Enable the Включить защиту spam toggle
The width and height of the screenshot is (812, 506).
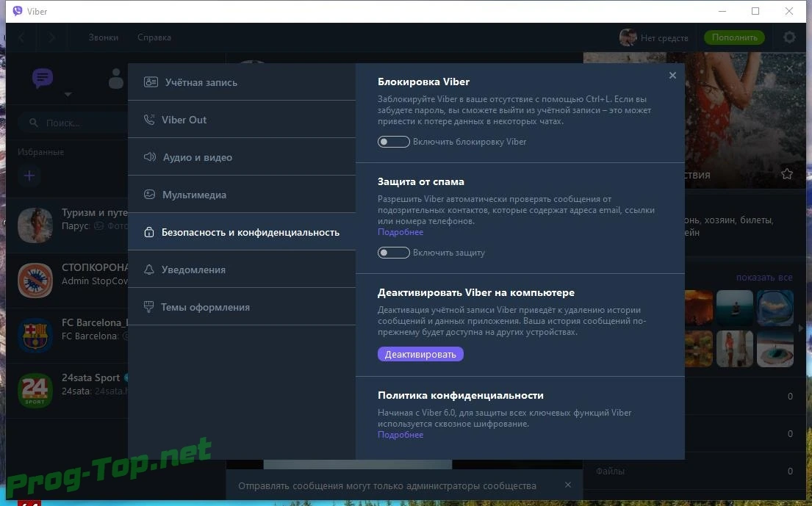394,253
